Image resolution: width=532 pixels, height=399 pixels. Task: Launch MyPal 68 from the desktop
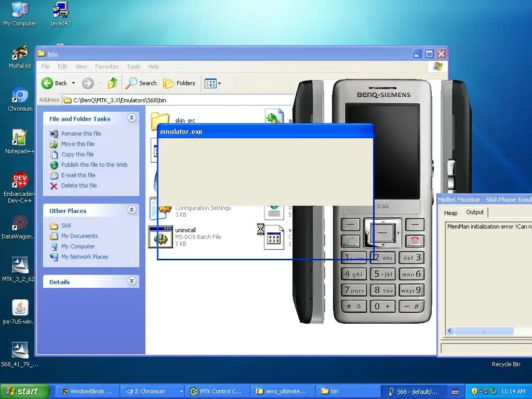(x=20, y=57)
